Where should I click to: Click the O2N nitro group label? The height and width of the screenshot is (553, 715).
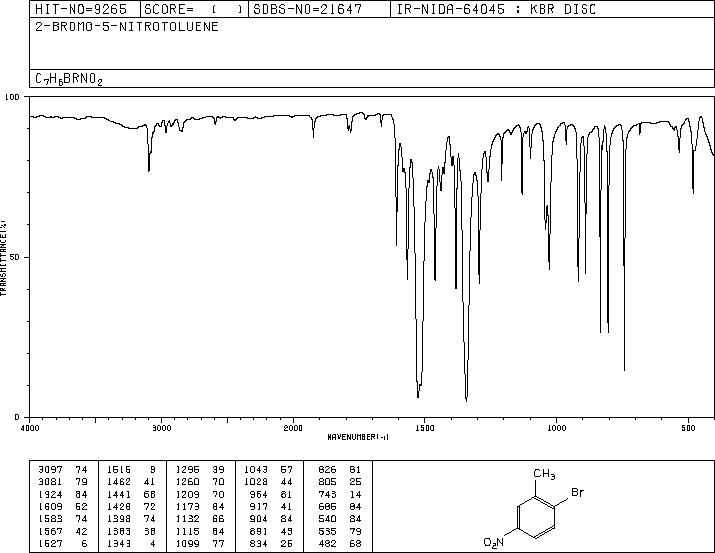click(494, 542)
